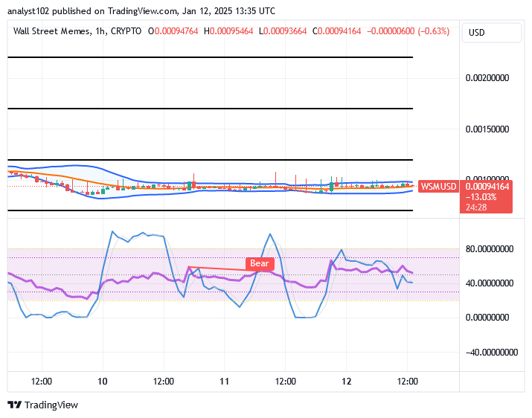Image resolution: width=532 pixels, height=418 pixels.
Task: Click the date 10 time axis marker
Action: point(103,382)
